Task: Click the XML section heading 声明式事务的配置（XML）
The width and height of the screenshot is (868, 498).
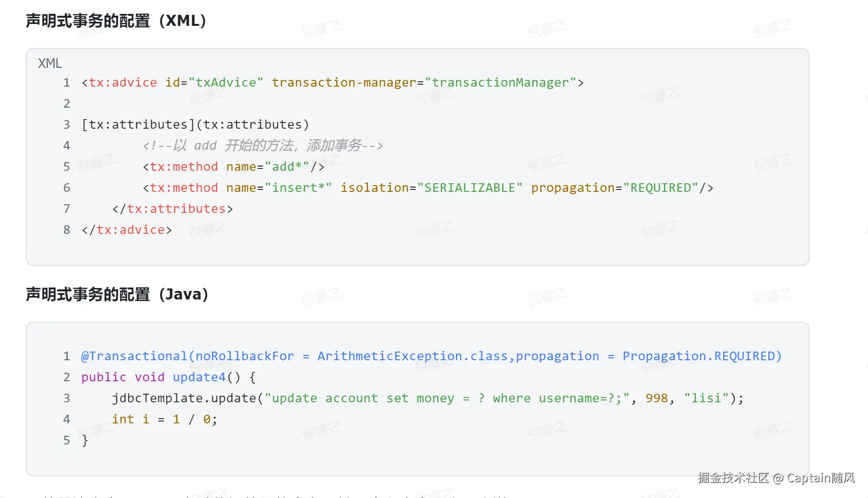Action: 116,21
